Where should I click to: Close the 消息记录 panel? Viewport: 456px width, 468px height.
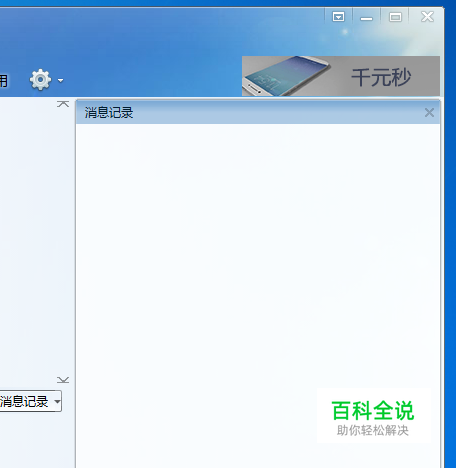(x=429, y=113)
